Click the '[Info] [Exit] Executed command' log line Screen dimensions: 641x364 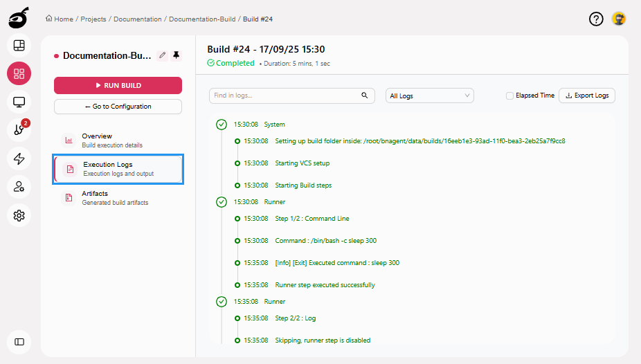[x=337, y=263]
